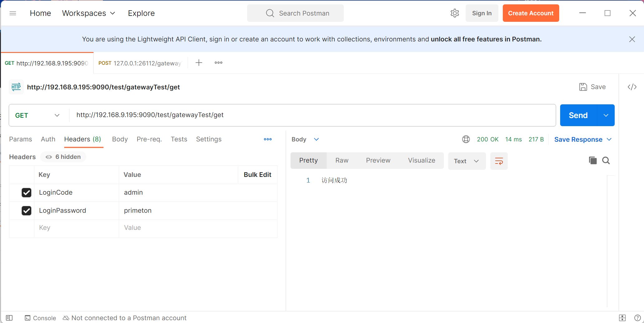Viewport: 644px width, 323px height.
Task: Open new request tab with plus icon
Action: 199,63
